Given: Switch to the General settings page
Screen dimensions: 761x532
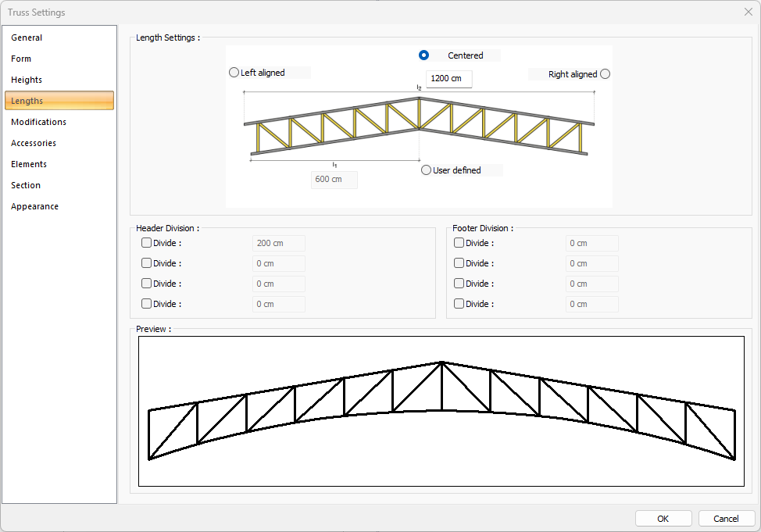Looking at the screenshot, I should [x=27, y=37].
